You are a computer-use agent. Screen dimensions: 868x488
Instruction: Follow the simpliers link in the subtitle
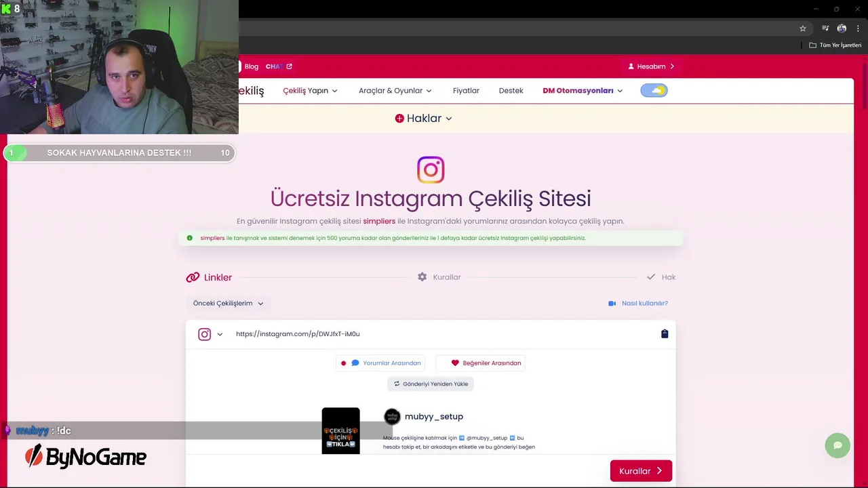coord(379,221)
